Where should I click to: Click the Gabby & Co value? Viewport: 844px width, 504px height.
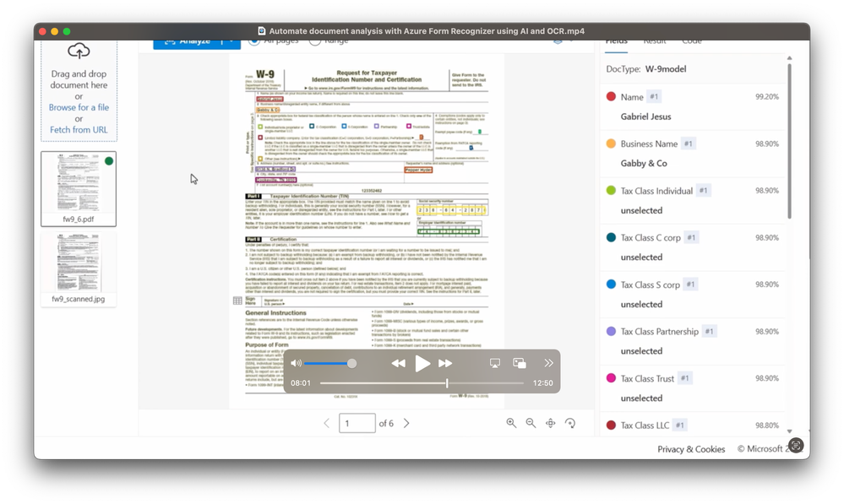[644, 163]
